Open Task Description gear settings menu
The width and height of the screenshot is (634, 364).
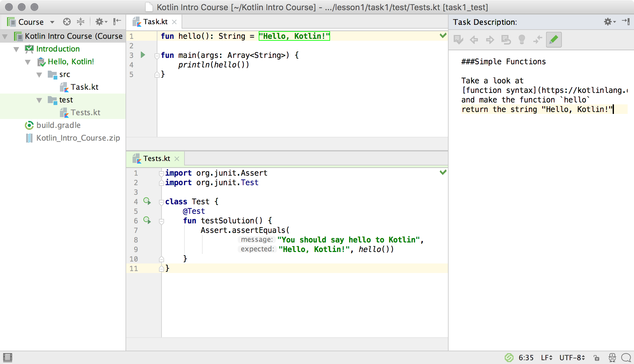(x=609, y=22)
